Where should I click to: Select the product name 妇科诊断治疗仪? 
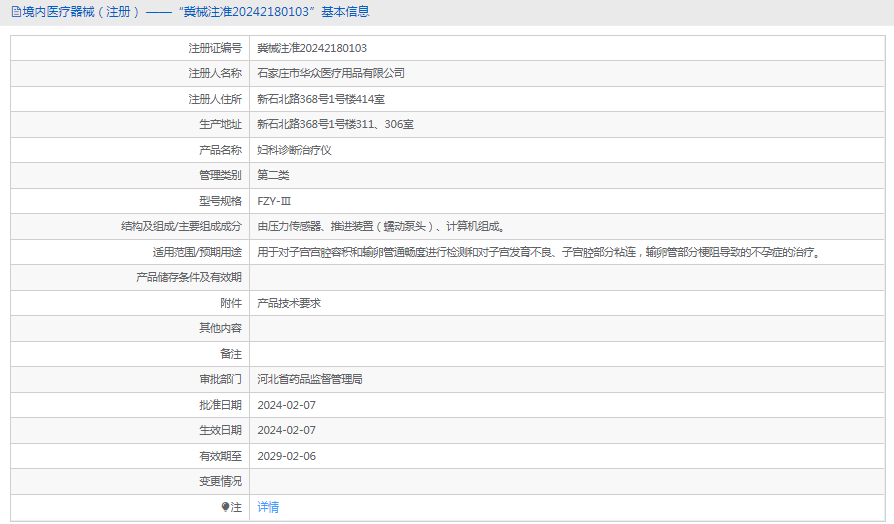click(x=293, y=150)
